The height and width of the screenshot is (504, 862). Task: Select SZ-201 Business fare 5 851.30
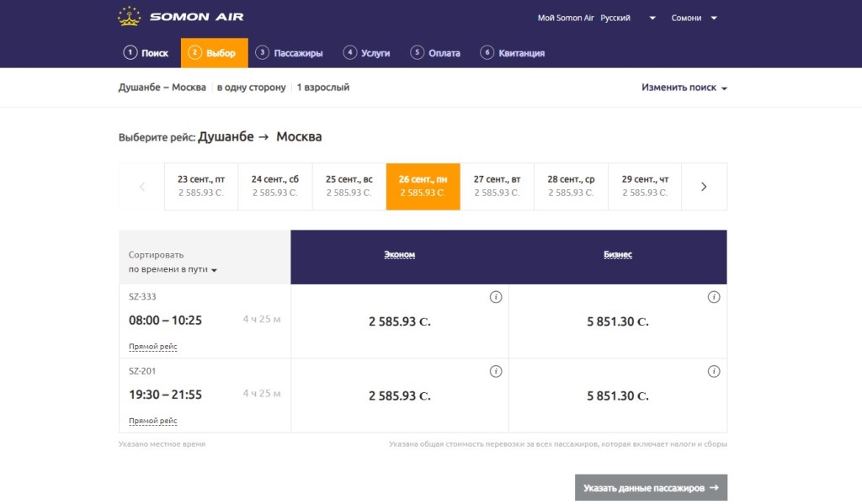pos(618,395)
